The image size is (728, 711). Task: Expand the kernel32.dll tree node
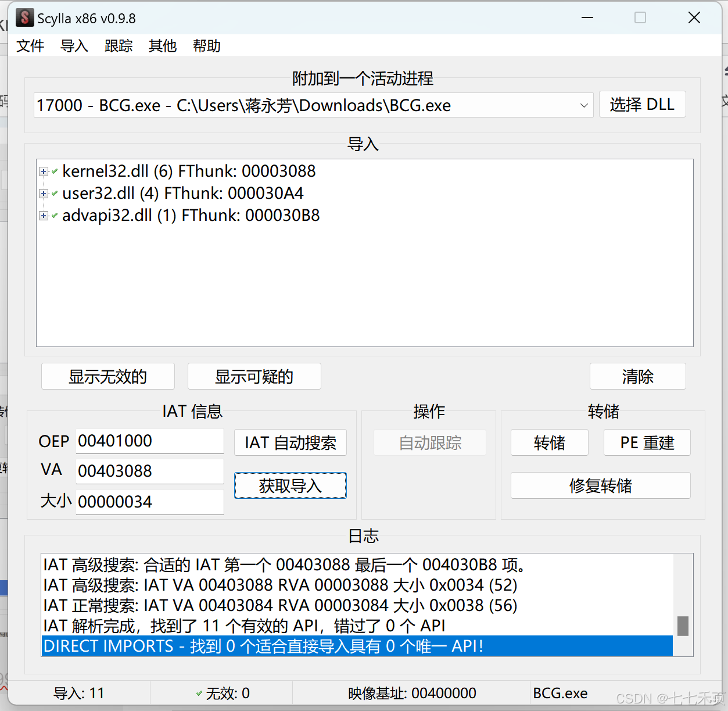44,172
